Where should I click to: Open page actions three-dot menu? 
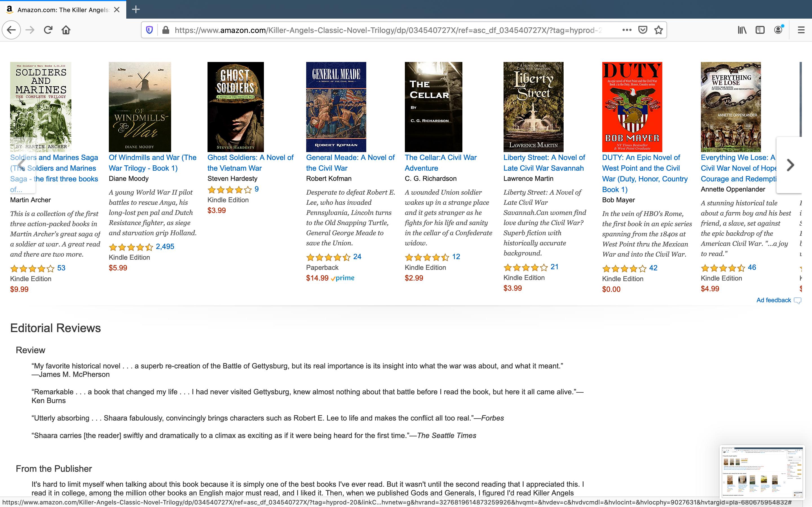(626, 30)
